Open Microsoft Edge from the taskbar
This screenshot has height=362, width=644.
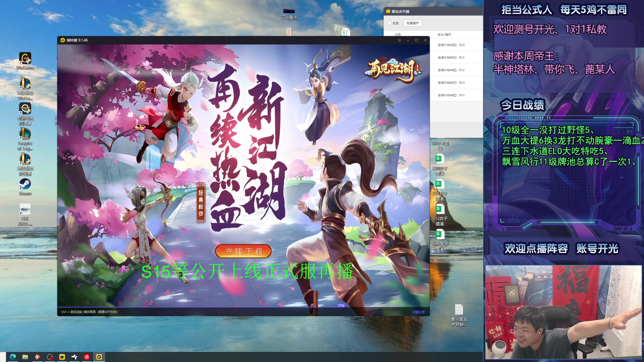[13, 357]
